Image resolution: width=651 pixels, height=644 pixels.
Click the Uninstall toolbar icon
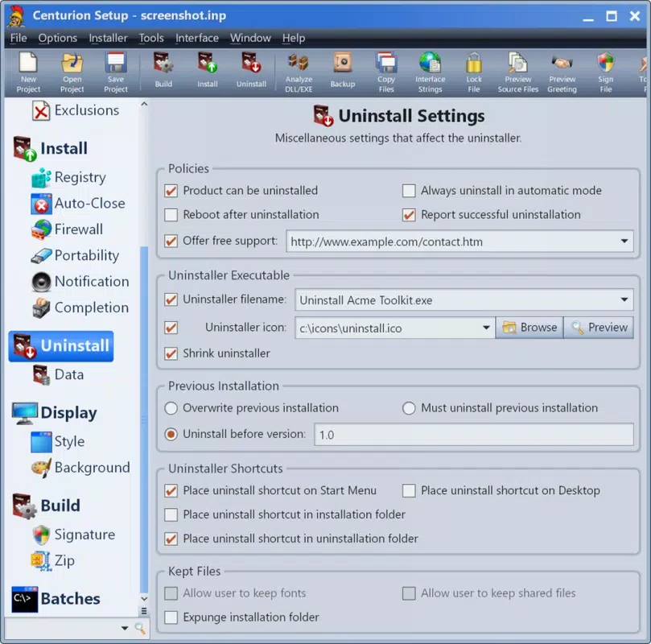click(x=251, y=70)
